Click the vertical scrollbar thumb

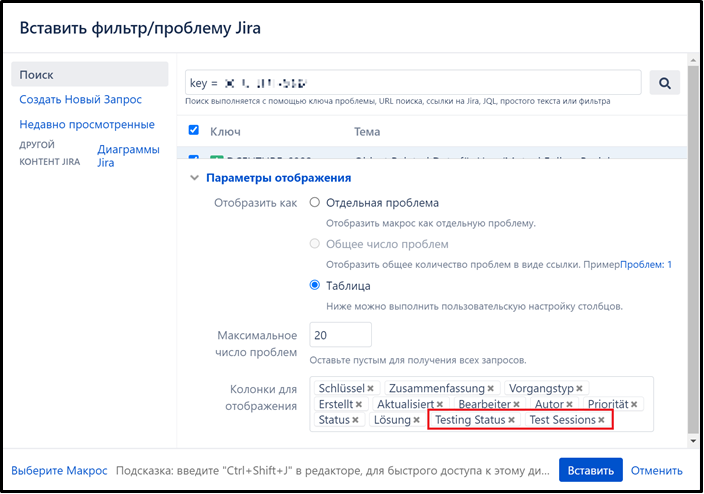pos(693,249)
